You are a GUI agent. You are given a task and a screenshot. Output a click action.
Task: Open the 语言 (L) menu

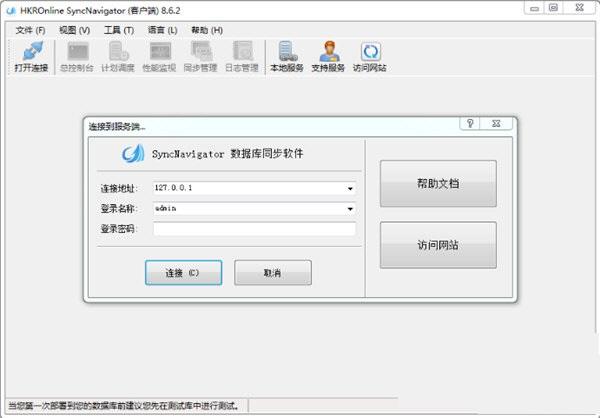pos(163,30)
